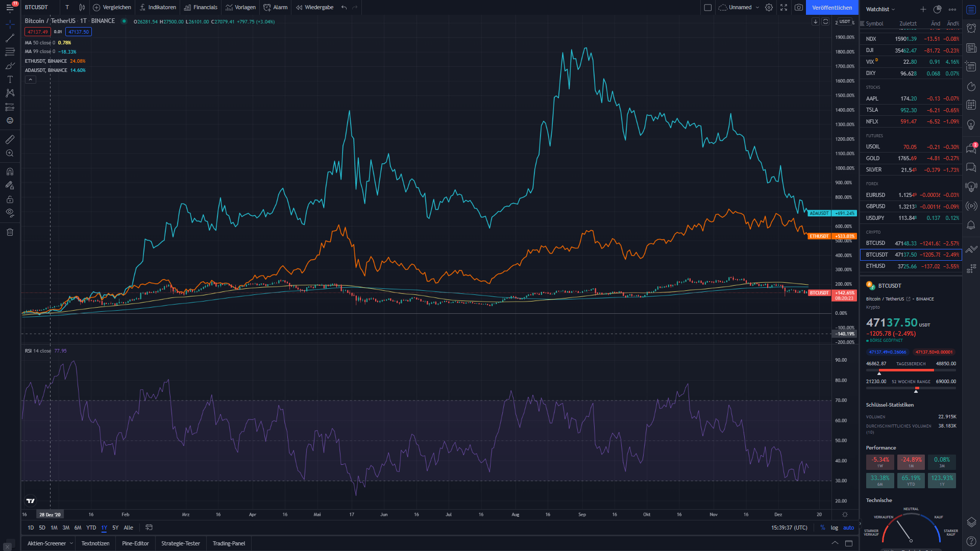This screenshot has width=980, height=551.
Task: Click the magnet mode icon
Action: 10,171
